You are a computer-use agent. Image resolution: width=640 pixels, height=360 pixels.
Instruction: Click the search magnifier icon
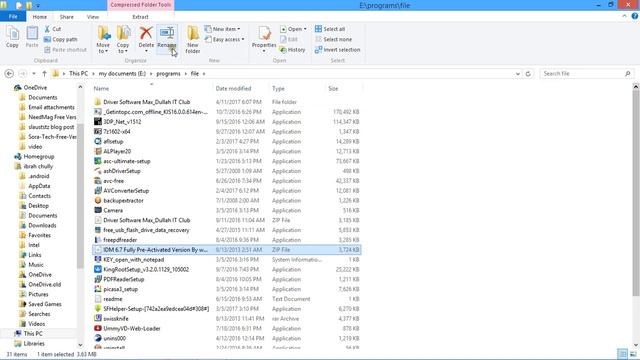pyautogui.click(x=628, y=74)
